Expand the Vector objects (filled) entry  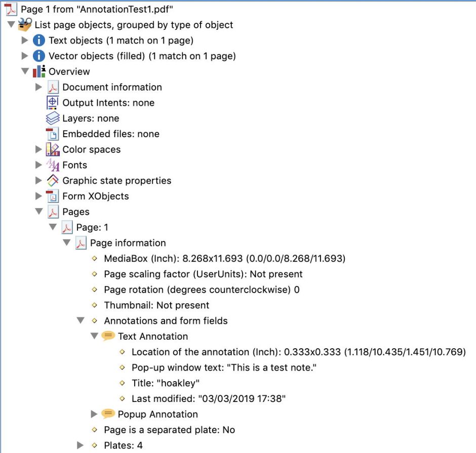point(25,56)
